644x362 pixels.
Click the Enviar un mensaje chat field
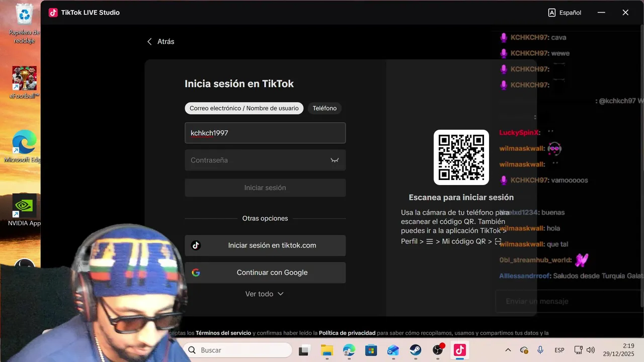point(569,301)
